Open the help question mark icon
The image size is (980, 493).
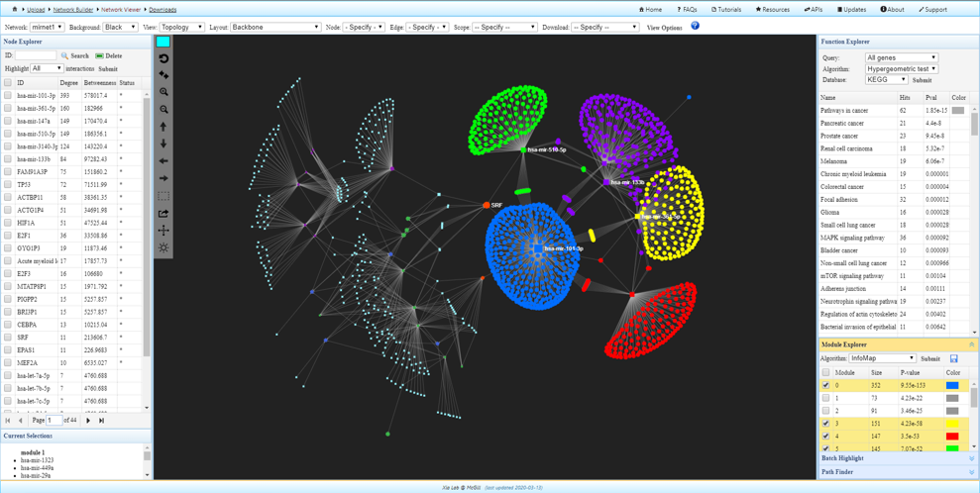[x=695, y=27]
